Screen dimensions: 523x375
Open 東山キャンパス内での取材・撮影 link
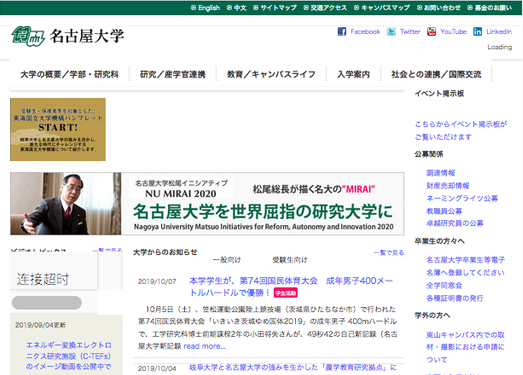(x=466, y=347)
